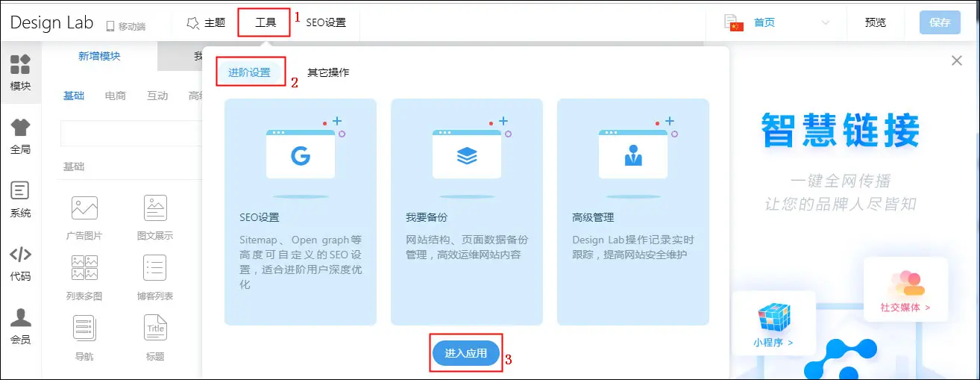This screenshot has height=380, width=980.
Task: Select the 标题 (Title) module icon
Action: pos(155,328)
